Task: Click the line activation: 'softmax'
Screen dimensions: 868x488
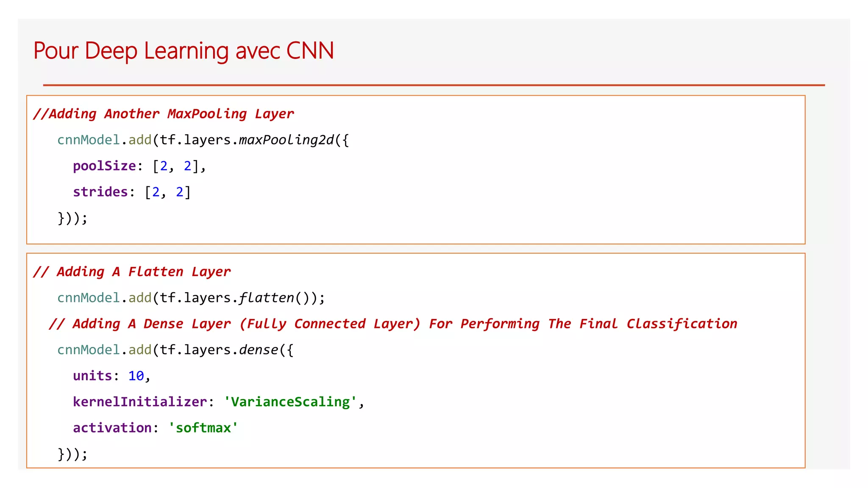Action: tap(156, 428)
